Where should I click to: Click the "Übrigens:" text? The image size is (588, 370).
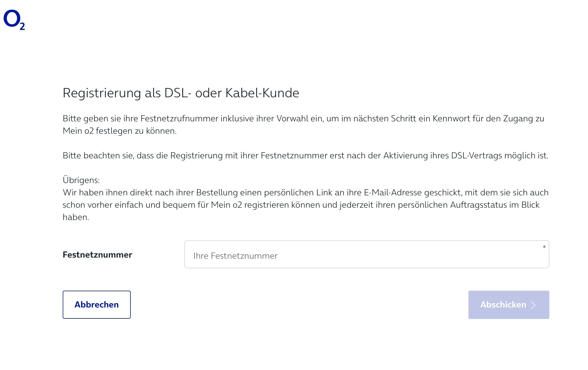point(81,180)
